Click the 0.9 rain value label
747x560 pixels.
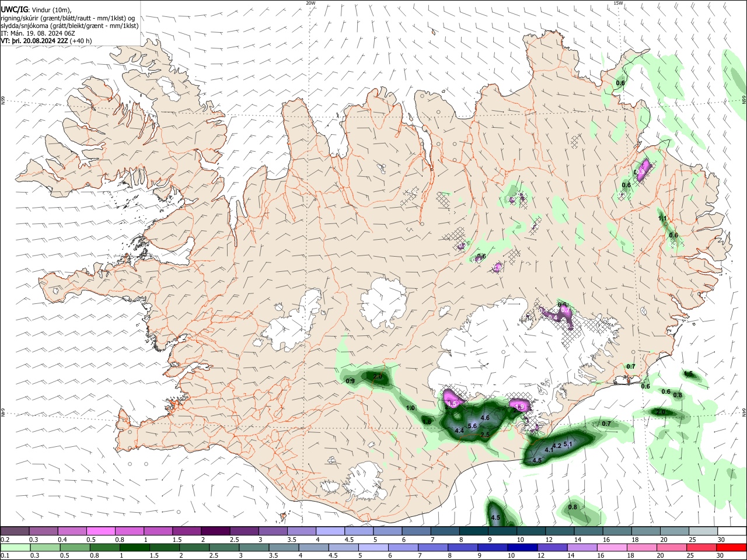[x=350, y=381]
